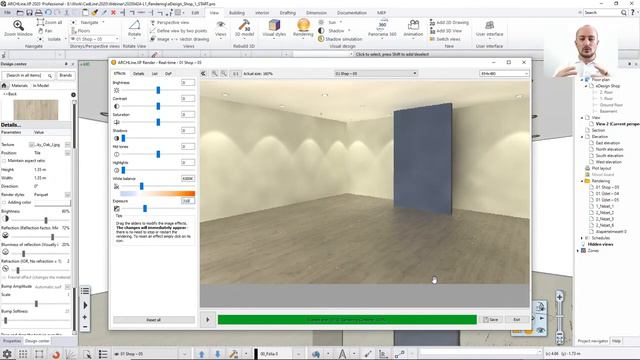Click the oak texture thumbnail preview
This screenshot has height=360, width=640.
coord(36,109)
